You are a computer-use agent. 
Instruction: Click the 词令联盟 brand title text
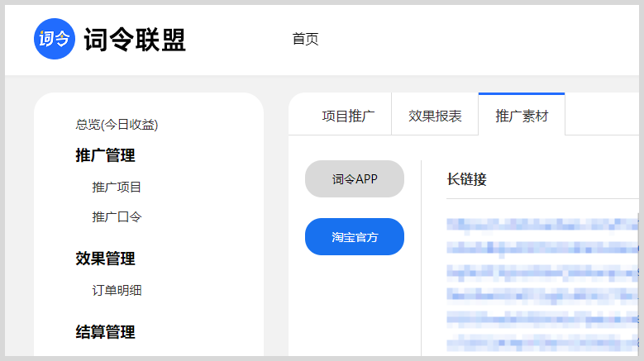tap(135, 40)
